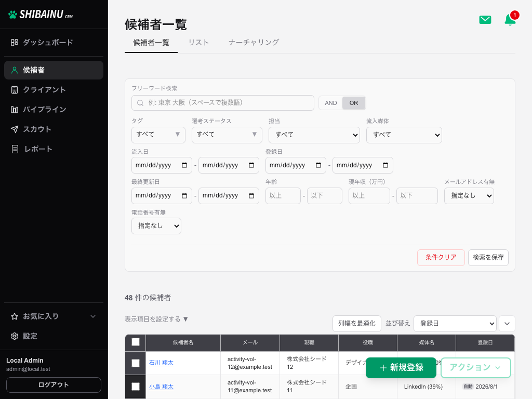Open calendar picker for 登録日 start date
The height and width of the screenshot is (399, 532).
point(318,165)
